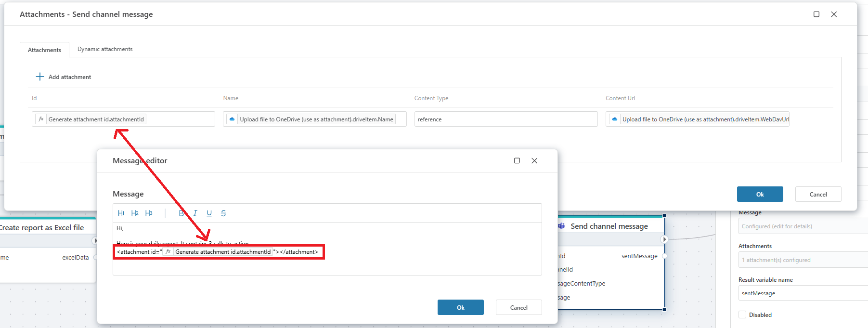Select the Attachments tab
The width and height of the screenshot is (868, 328).
tap(44, 50)
